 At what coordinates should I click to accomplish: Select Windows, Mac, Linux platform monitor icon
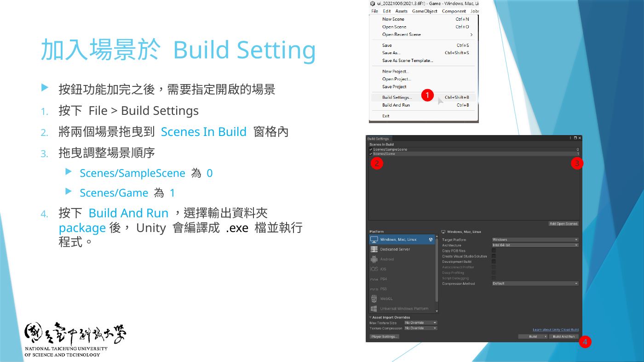click(374, 239)
